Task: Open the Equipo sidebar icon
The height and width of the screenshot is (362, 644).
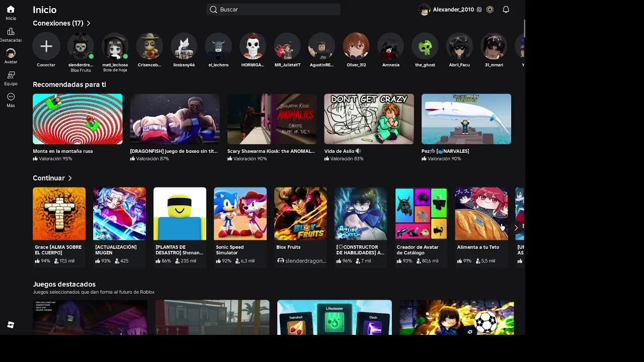Action: point(11,75)
